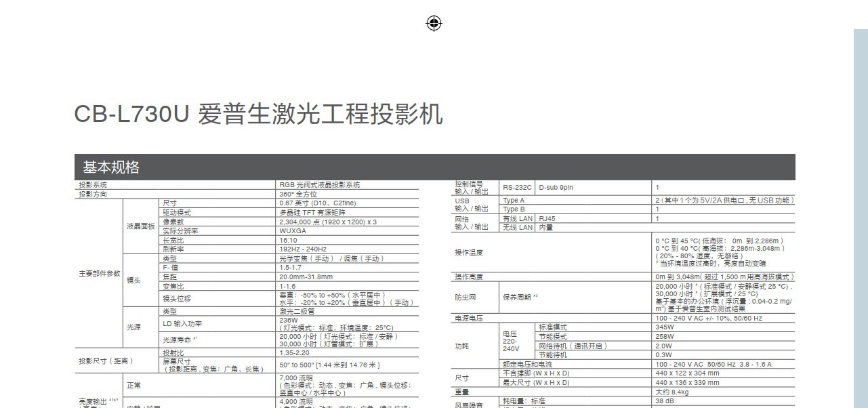This screenshot has height=408, width=868.
Task: Click the RS-232C interface cell
Action: point(517,187)
